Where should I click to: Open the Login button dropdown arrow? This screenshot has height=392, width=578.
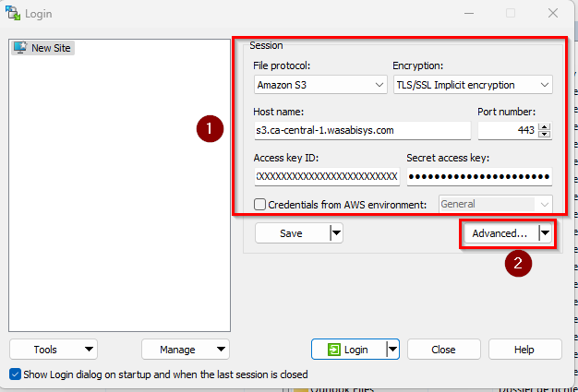[x=393, y=350]
